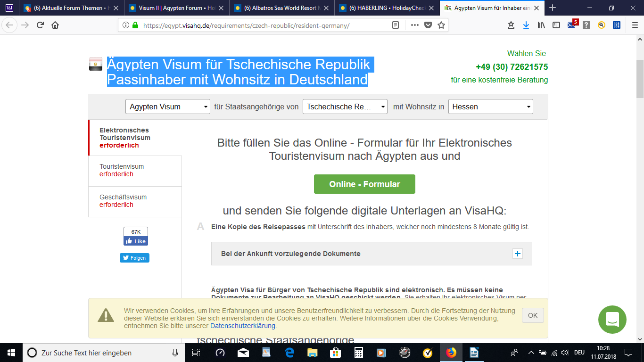This screenshot has height=362, width=644.
Task: Open the Datenschutzerklärung link
Action: pyautogui.click(x=242, y=326)
